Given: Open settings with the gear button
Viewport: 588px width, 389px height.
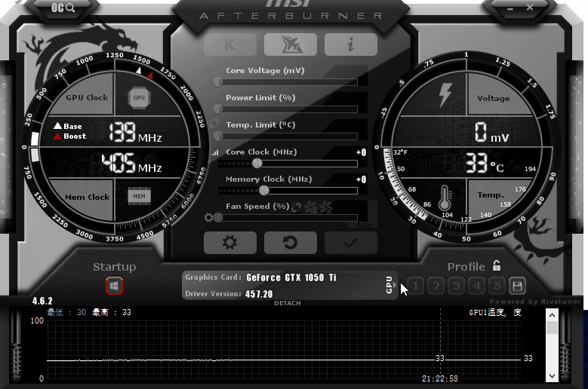Looking at the screenshot, I should point(229,242).
